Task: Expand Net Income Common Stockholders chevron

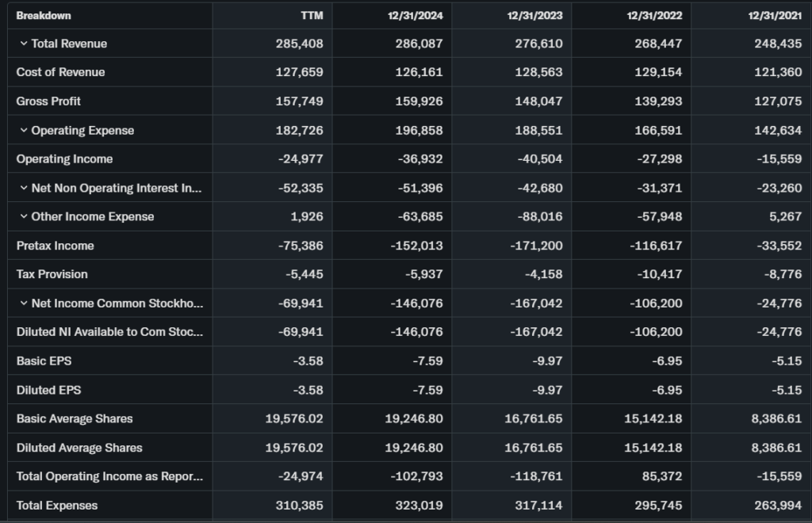Action: click(x=24, y=303)
